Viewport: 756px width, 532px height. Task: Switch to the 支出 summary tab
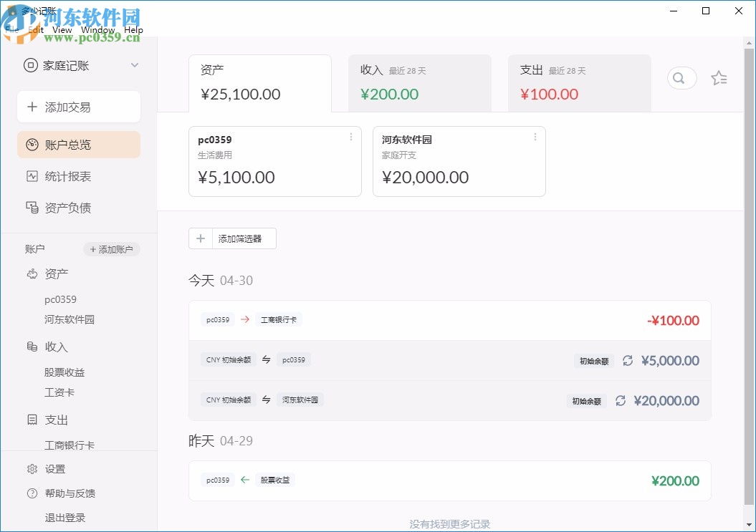[x=580, y=83]
